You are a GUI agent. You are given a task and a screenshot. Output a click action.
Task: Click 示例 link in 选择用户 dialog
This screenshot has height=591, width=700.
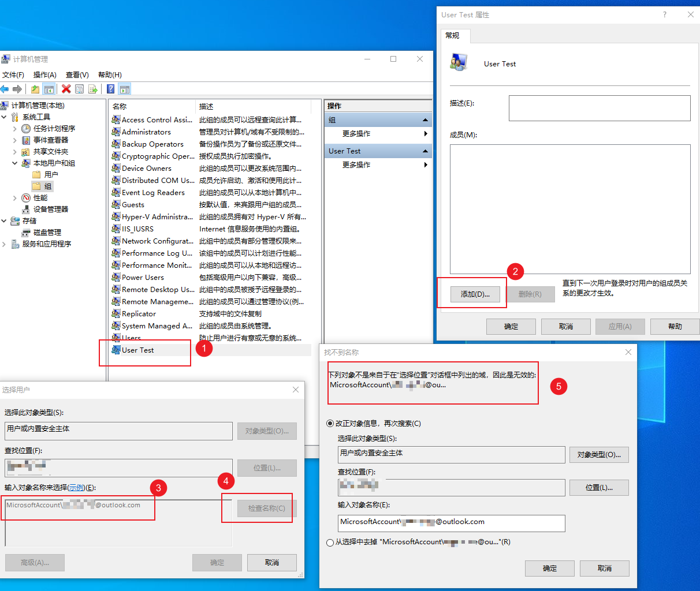[76, 488]
